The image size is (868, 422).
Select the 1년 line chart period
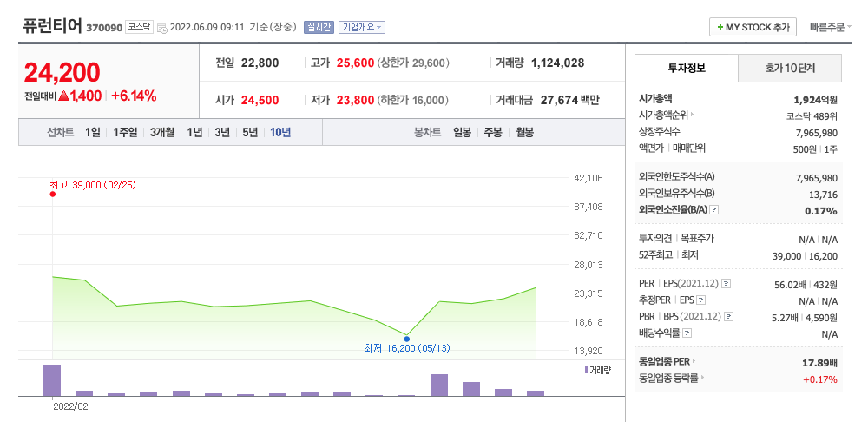pyautogui.click(x=194, y=132)
